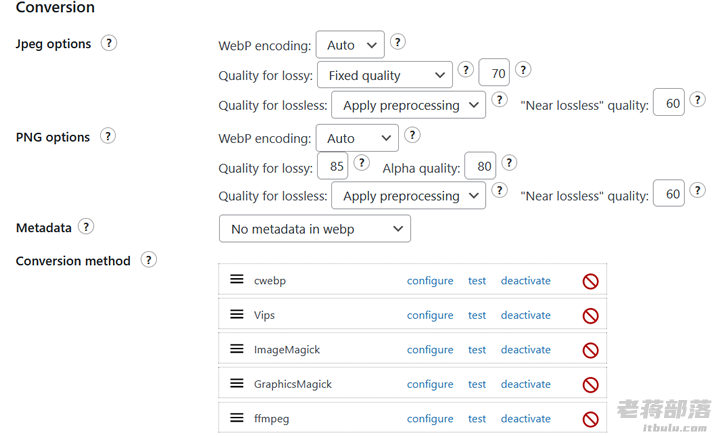The height and width of the screenshot is (436, 720).
Task: Run test for ImageMagick converter
Action: coord(477,350)
